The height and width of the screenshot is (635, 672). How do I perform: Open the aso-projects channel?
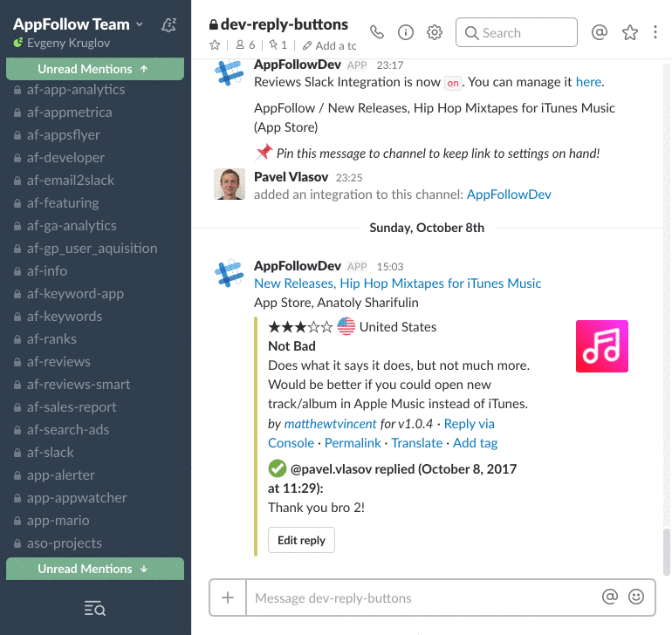[x=65, y=543]
